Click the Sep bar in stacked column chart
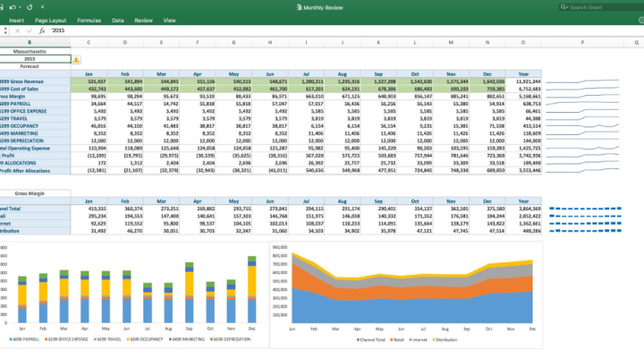The height and width of the screenshot is (358, 644). [x=190, y=293]
